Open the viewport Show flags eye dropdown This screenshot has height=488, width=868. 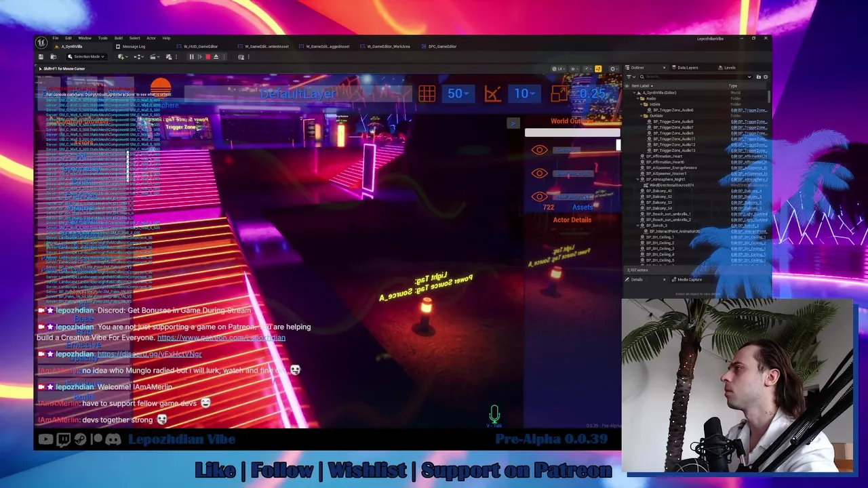click(574, 69)
